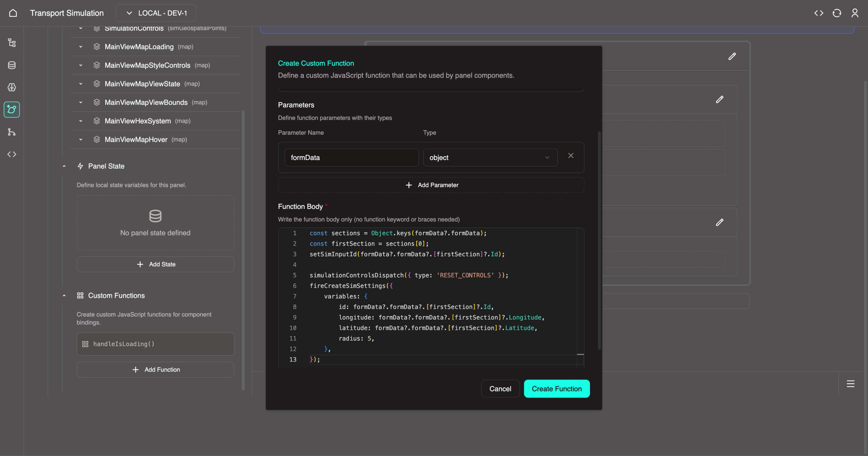Click the Add Function button
The width and height of the screenshot is (868, 456).
(x=155, y=369)
